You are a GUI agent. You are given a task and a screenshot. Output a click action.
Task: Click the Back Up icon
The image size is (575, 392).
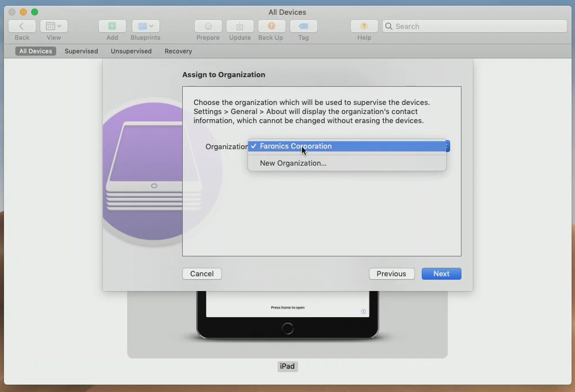(271, 26)
